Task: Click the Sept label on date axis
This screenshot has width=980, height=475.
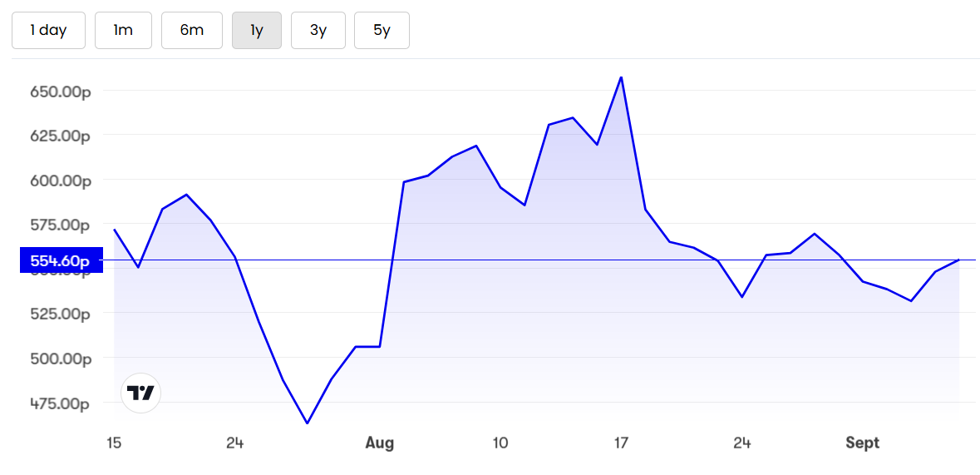Action: pos(863,443)
